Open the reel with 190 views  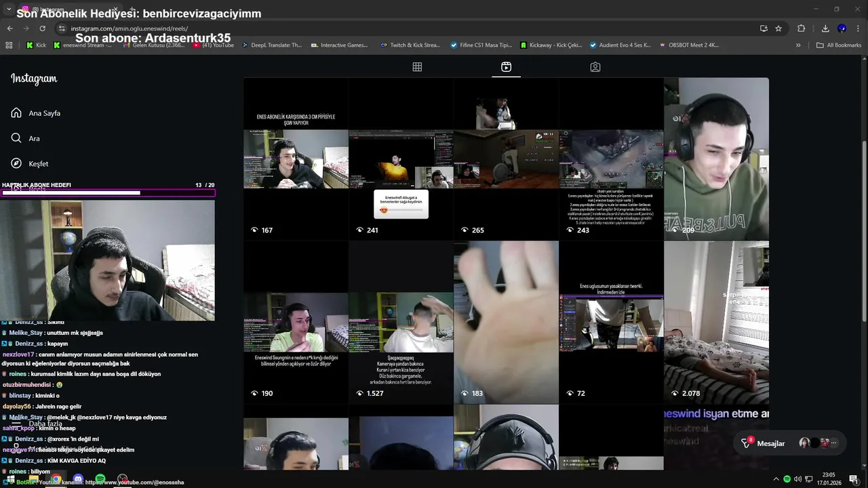click(296, 322)
